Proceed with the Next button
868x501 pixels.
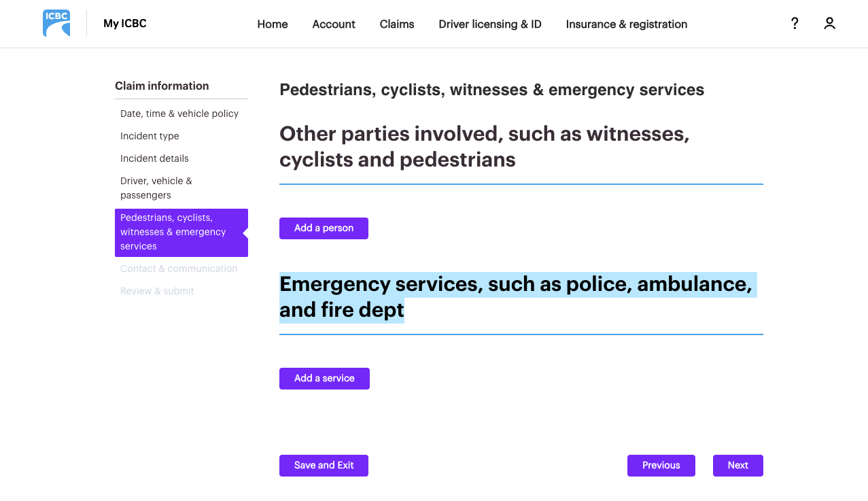(x=737, y=466)
